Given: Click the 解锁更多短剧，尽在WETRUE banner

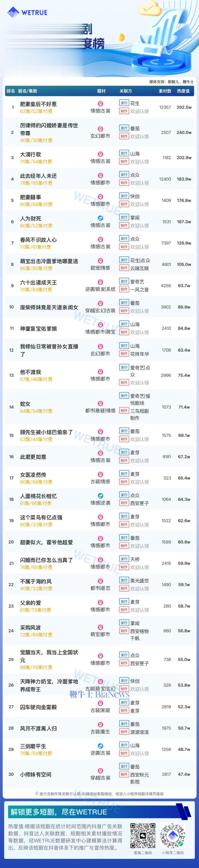Looking at the screenshot, I should click(99, 812).
